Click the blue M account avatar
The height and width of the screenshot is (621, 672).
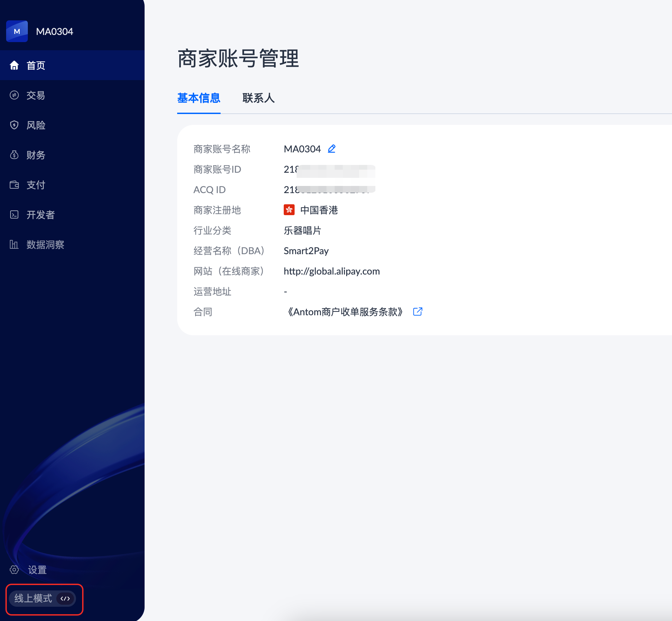[17, 31]
